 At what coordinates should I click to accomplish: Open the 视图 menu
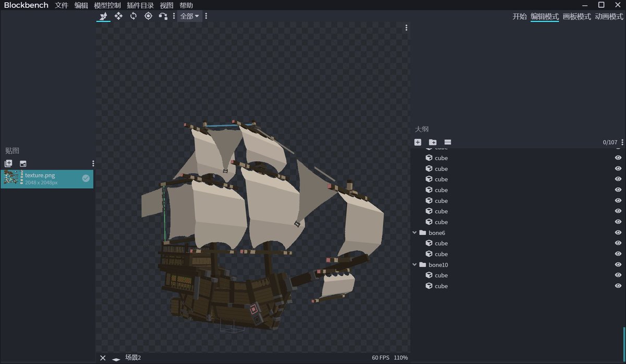point(166,5)
